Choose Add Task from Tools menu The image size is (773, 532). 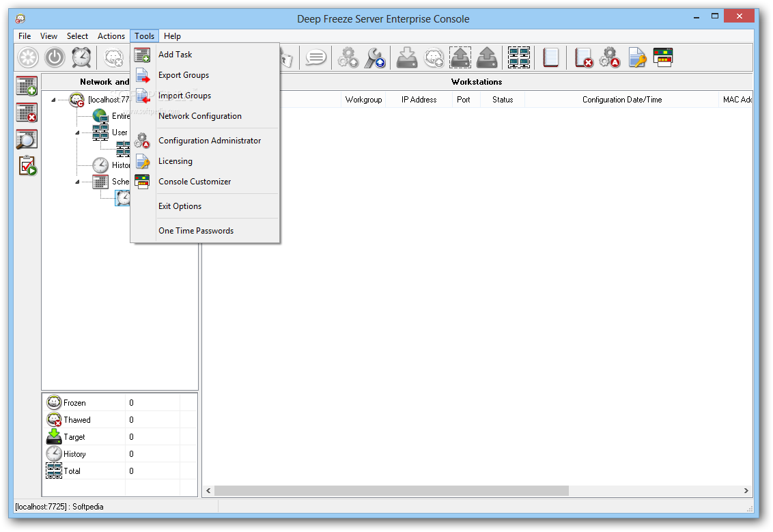coord(205,55)
